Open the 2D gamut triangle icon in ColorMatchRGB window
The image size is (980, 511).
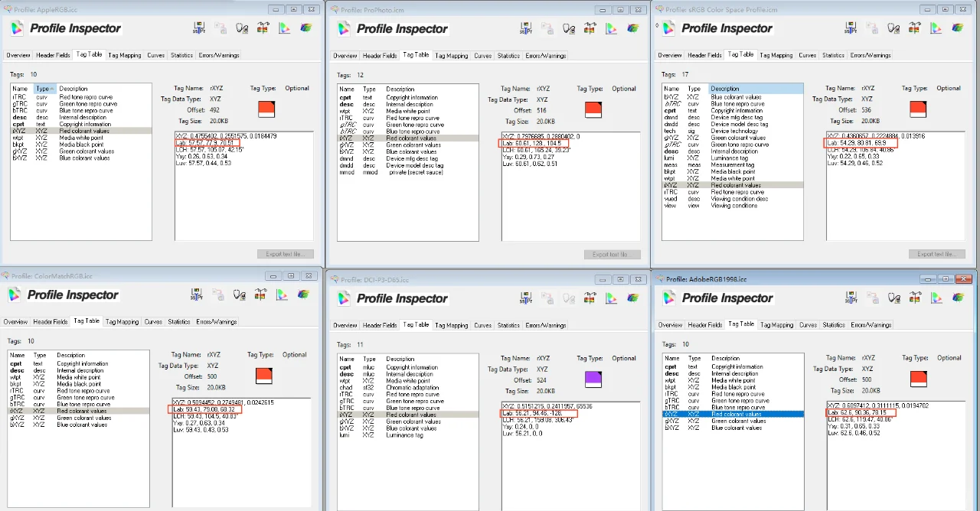click(x=283, y=295)
